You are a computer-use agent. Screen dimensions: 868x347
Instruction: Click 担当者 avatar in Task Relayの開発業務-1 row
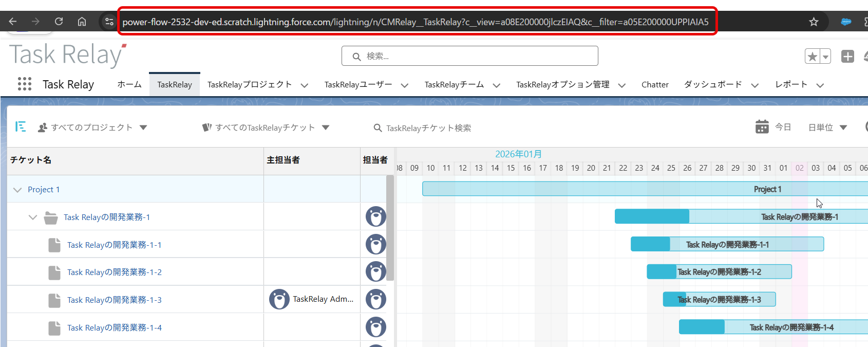point(376,216)
